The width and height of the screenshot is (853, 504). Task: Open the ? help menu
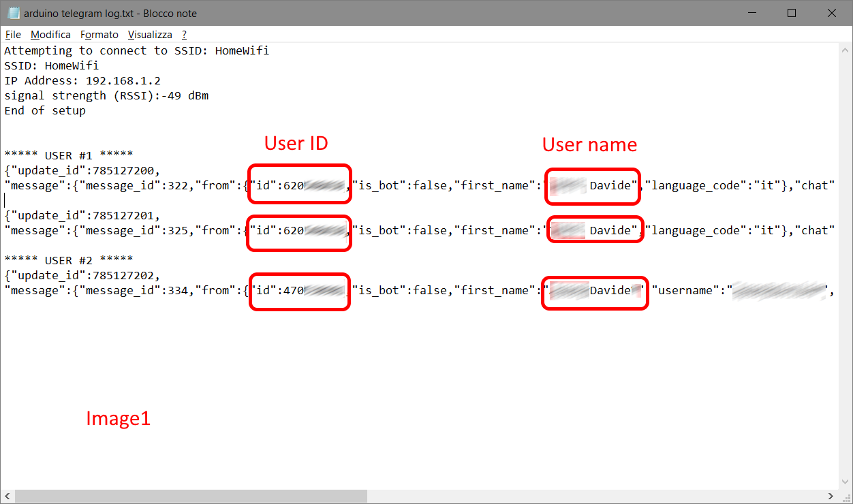[184, 35]
